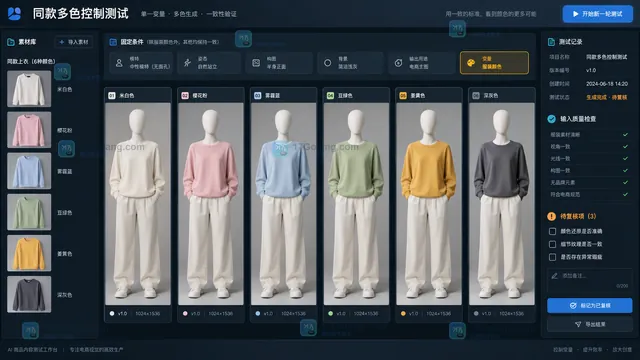Click the 06 badge on 深灰色 card
Image resolution: width=640 pixels, height=360 pixels.
coord(476,96)
